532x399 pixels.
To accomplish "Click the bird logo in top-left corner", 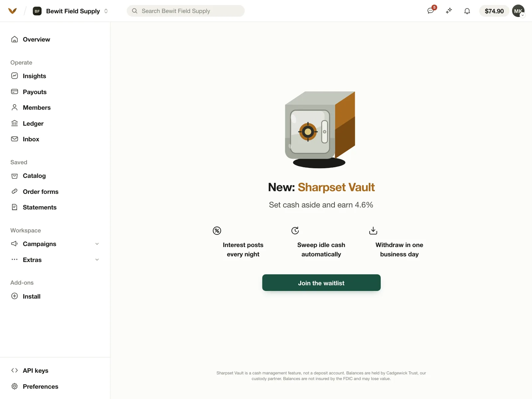I will (12, 11).
